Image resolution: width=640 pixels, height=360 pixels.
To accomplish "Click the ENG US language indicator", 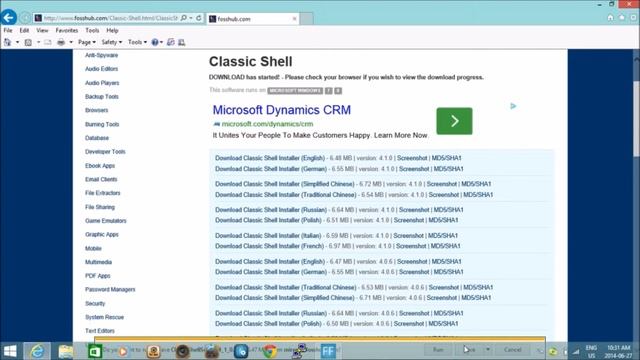I will coord(591,351).
